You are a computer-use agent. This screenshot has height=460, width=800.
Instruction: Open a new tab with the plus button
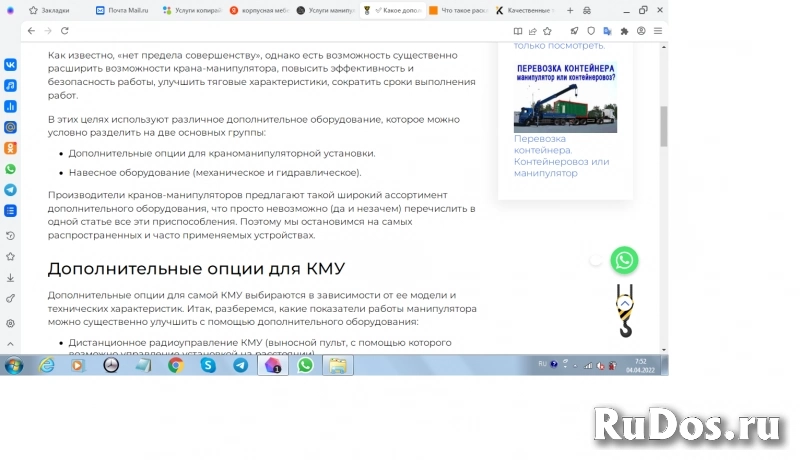click(x=570, y=10)
